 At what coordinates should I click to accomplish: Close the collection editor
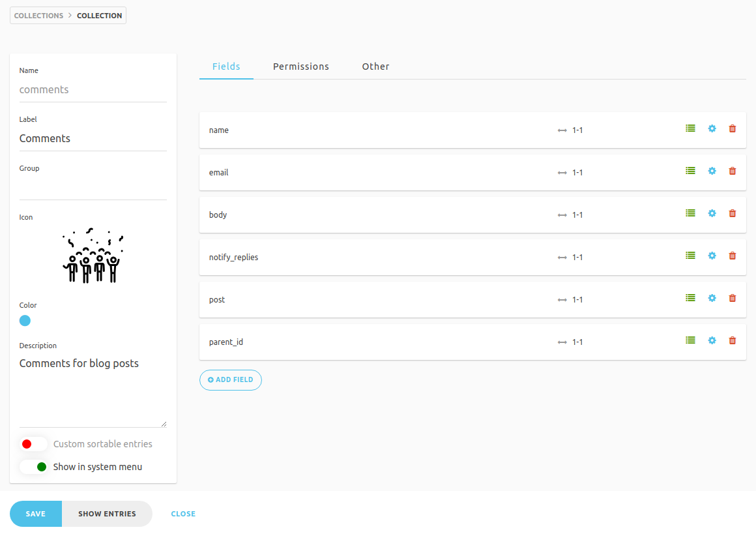pos(183,514)
